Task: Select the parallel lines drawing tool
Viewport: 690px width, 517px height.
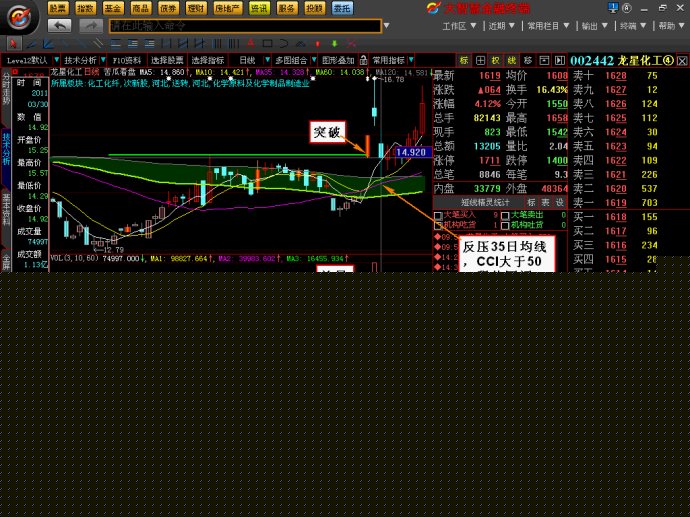Action: pos(99,44)
